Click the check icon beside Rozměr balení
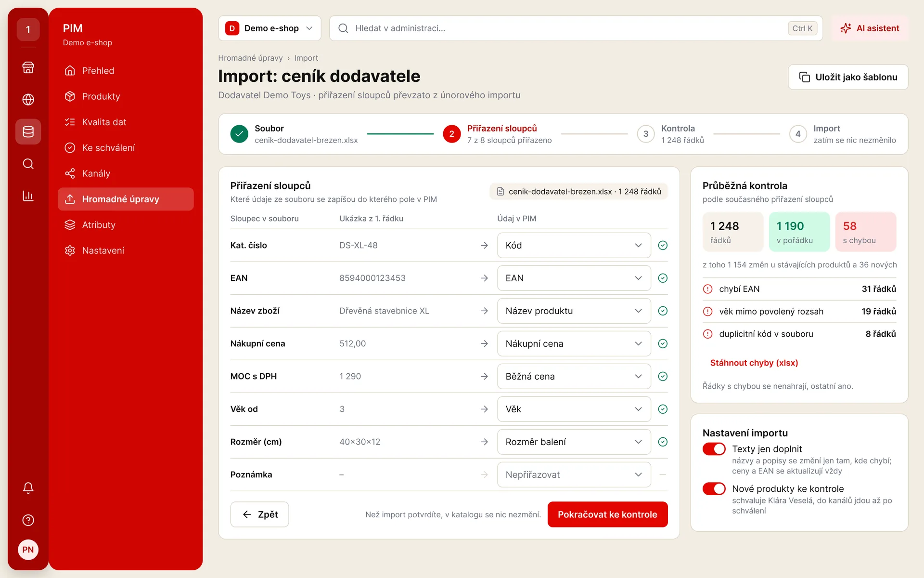The image size is (924, 578). click(663, 442)
